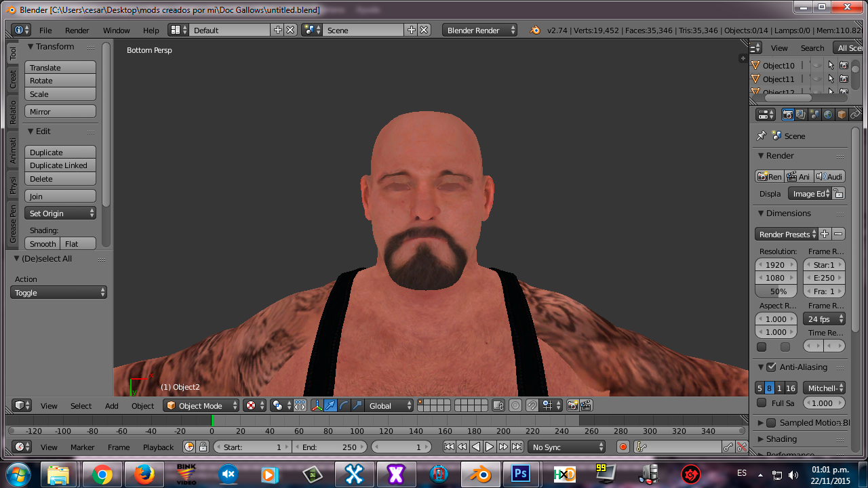Open the World properties globe tab
Screen dimensions: 868x488
828,115
